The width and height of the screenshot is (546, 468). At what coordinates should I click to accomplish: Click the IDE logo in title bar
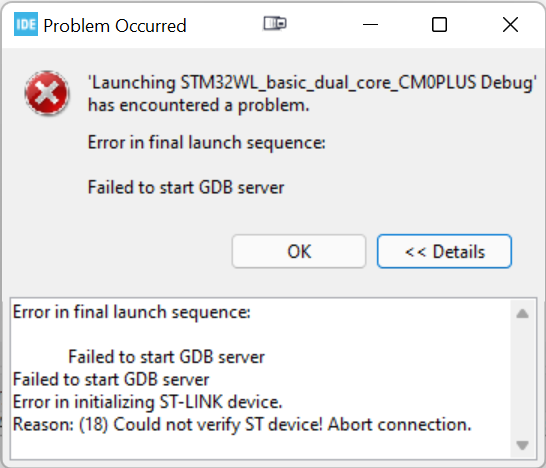click(x=26, y=24)
